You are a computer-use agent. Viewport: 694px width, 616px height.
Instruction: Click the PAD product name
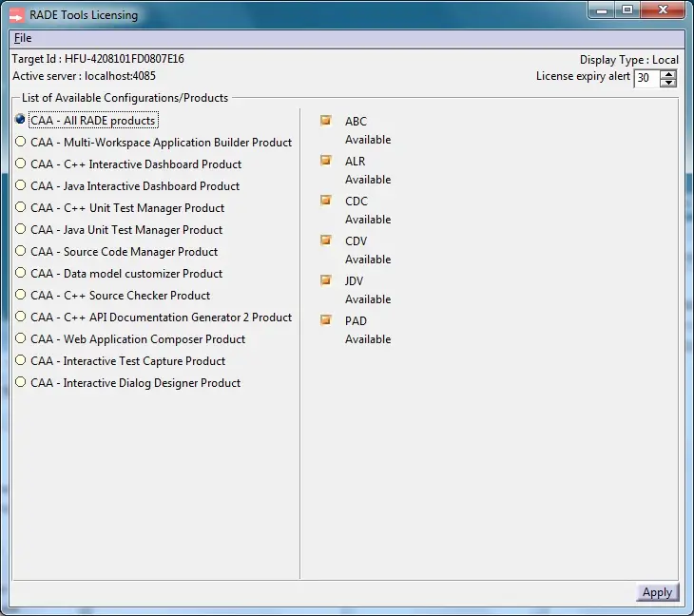[x=356, y=321]
